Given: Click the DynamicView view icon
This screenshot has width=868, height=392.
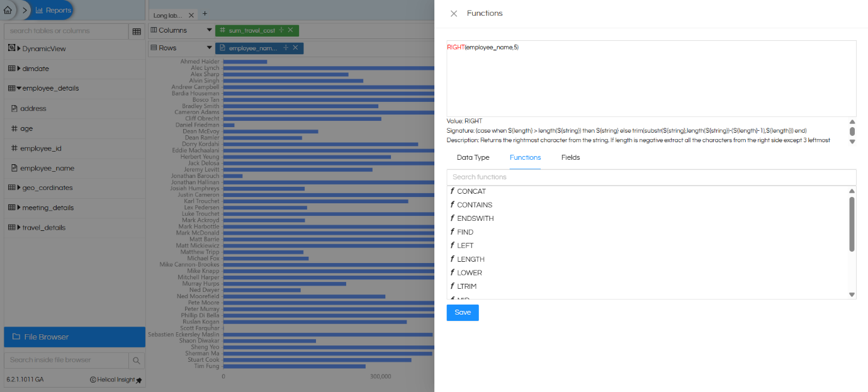Looking at the screenshot, I should point(11,48).
